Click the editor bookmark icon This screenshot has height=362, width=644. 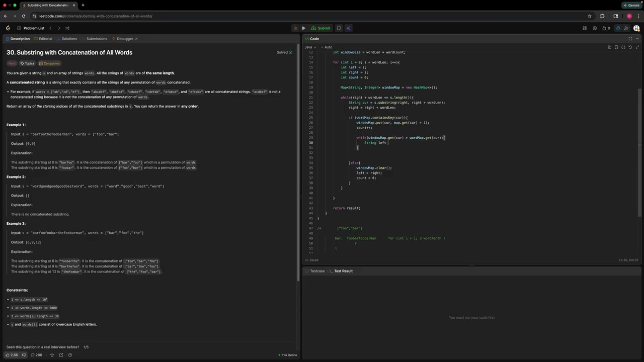pos(616,47)
